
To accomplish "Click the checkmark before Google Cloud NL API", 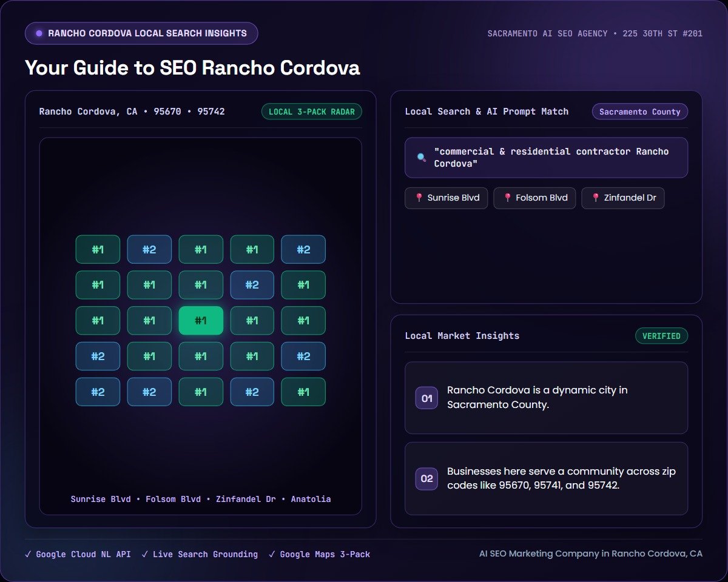I will (28, 554).
